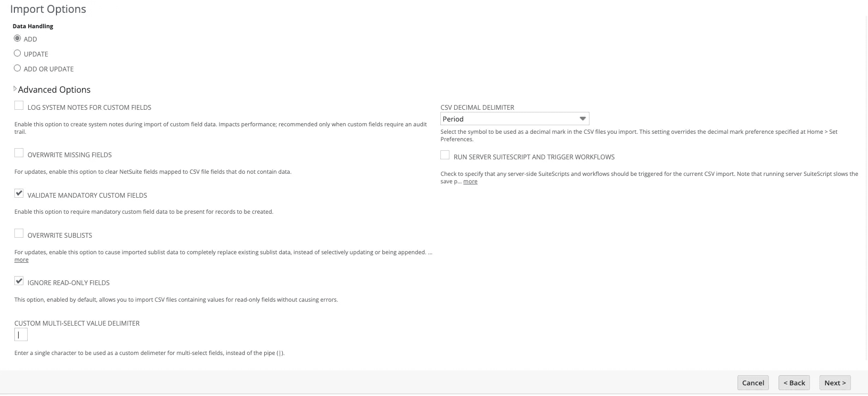Click the Next button to continue

[x=834, y=382]
